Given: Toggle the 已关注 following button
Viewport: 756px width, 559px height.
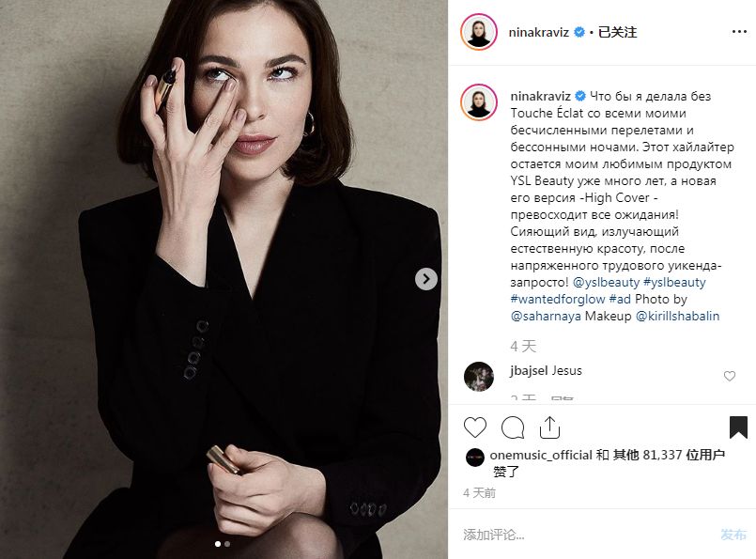Looking at the screenshot, I should [x=617, y=32].
